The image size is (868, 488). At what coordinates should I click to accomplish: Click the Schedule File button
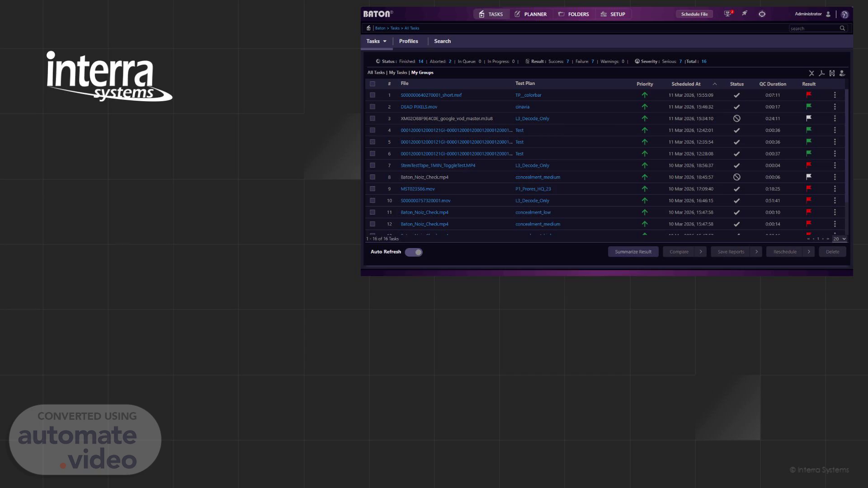click(x=694, y=14)
